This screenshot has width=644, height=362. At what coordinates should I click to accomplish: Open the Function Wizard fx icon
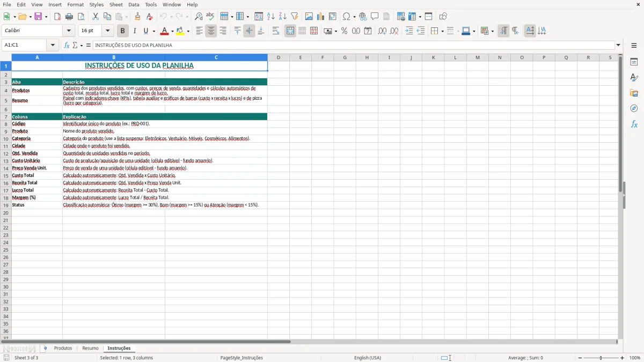click(x=67, y=46)
